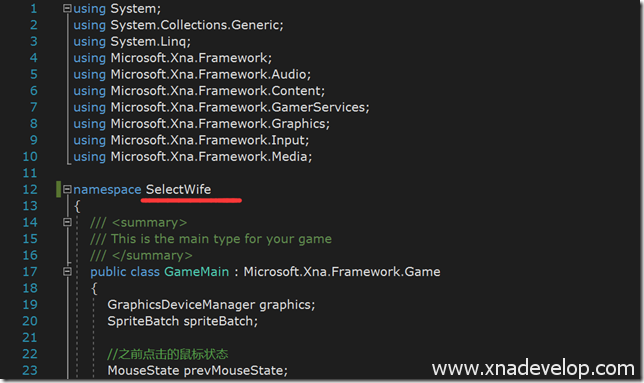
Task: Click the using Microsoft.Xna.Framework.Media line
Action: [x=193, y=156]
